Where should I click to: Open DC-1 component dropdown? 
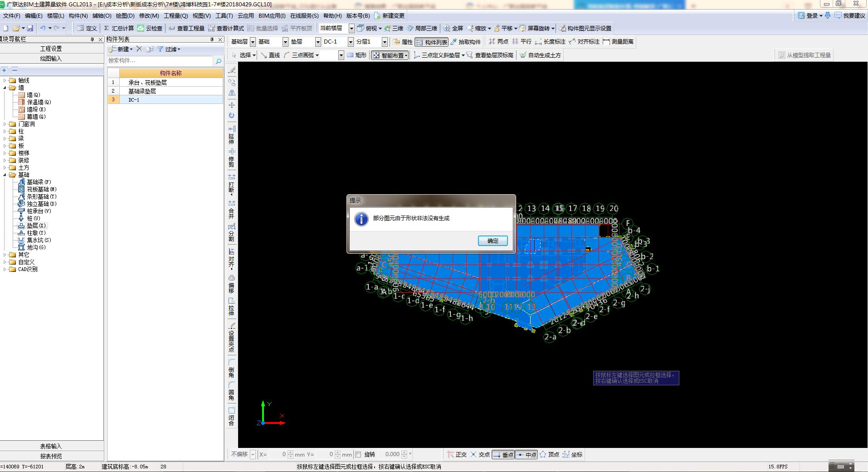[x=351, y=42]
